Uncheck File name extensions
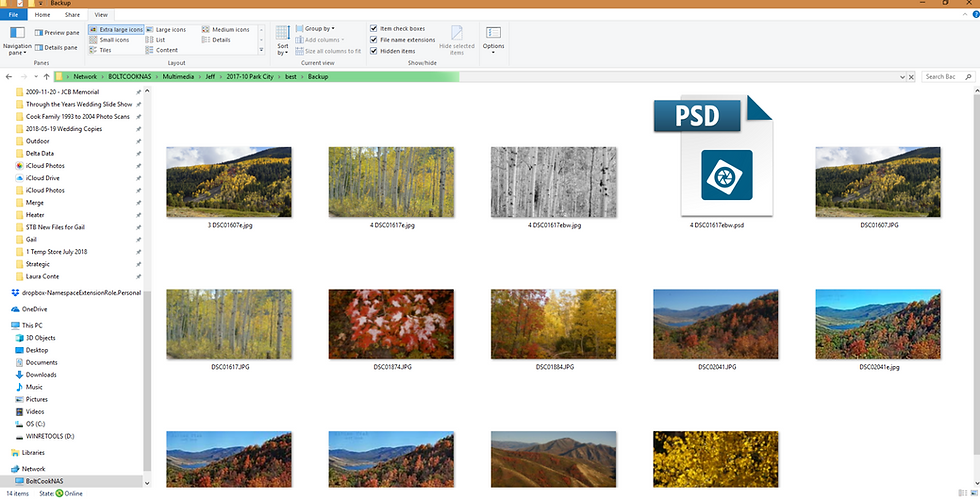Viewport: 980px width, 499px height. pyautogui.click(x=402, y=39)
